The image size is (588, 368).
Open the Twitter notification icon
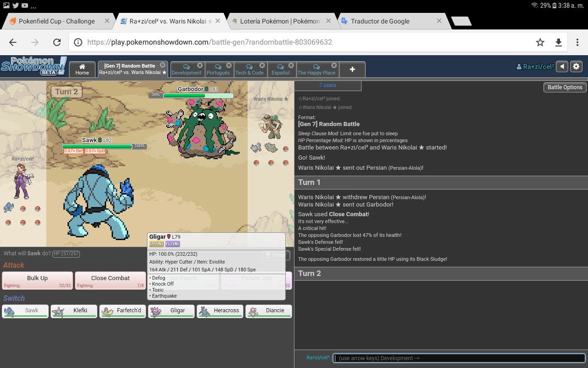16,6
